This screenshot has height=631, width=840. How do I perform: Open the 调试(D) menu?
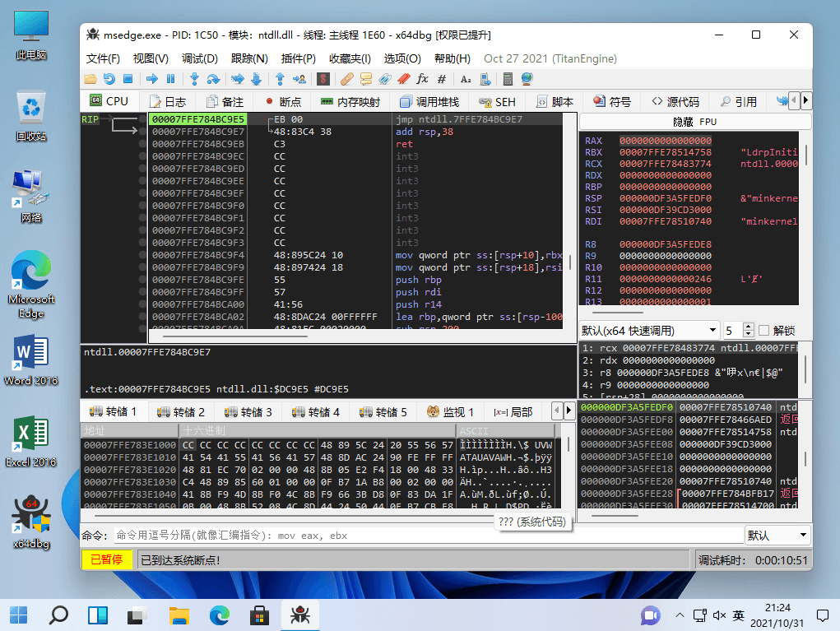coord(199,58)
